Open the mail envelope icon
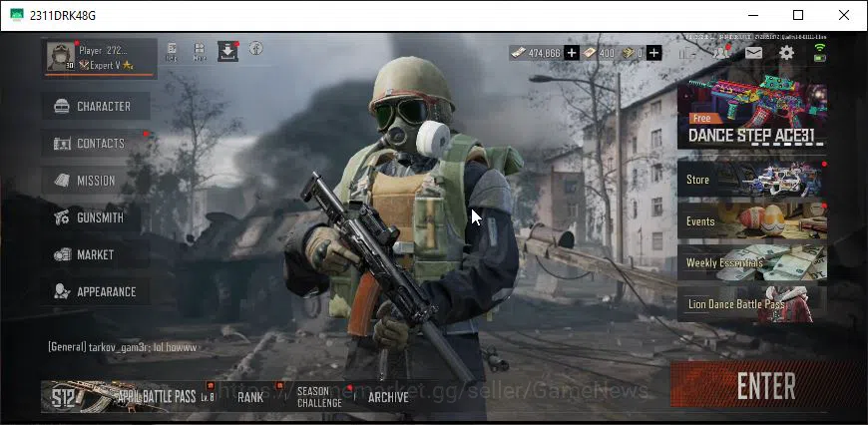Image resolution: width=868 pixels, height=425 pixels. 753,53
